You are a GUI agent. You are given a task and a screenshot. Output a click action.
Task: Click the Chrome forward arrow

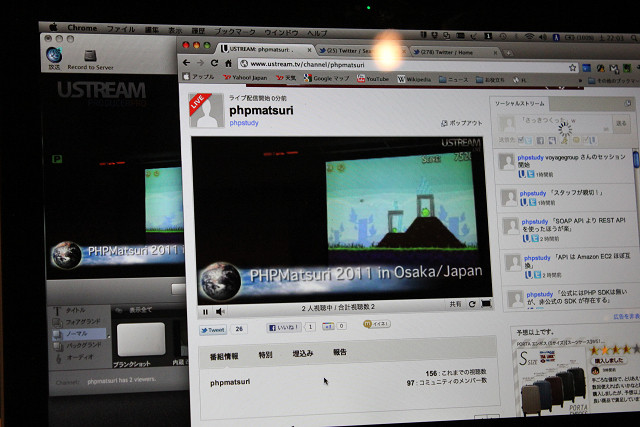coord(200,63)
